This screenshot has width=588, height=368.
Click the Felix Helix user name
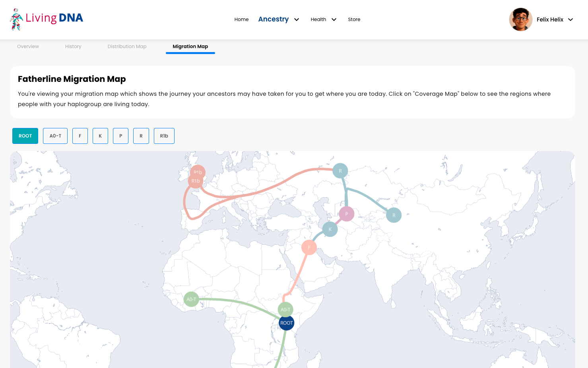(x=550, y=19)
